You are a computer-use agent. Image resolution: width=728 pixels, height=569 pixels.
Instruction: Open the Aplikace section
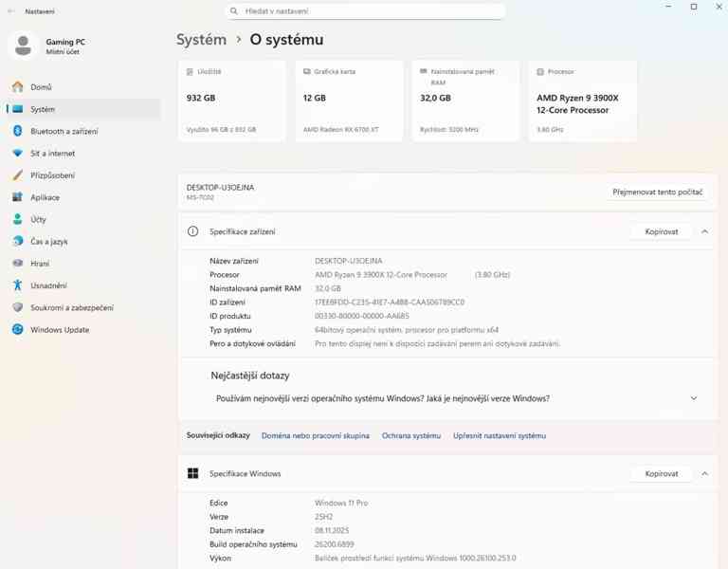coord(82,197)
